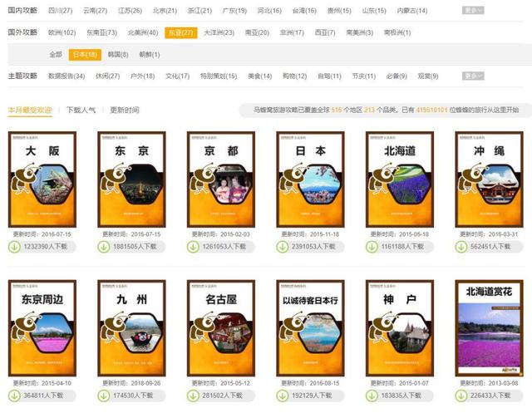Filter domestic guides by 北京(21)
532x413 pixels.
(165, 11)
